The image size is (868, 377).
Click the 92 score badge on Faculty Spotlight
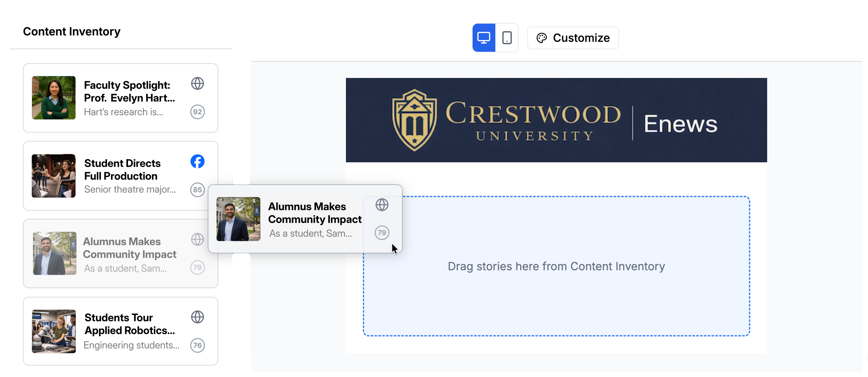point(198,112)
